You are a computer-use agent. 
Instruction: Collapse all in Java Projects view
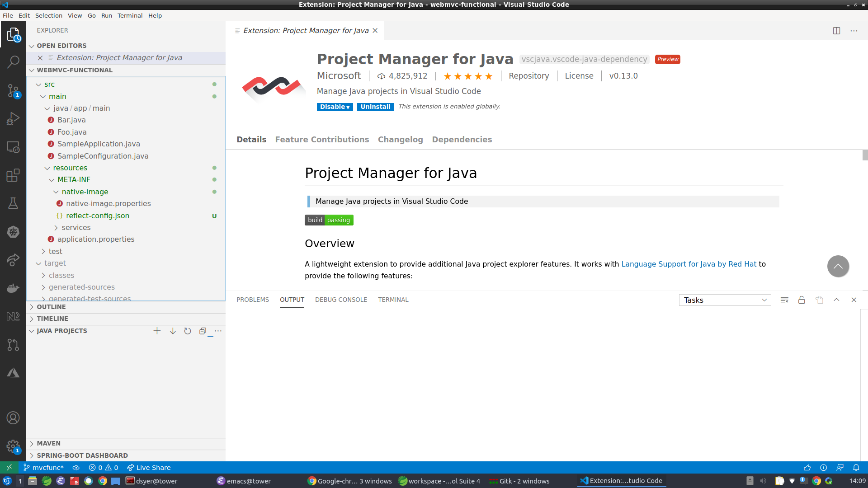[203, 331]
